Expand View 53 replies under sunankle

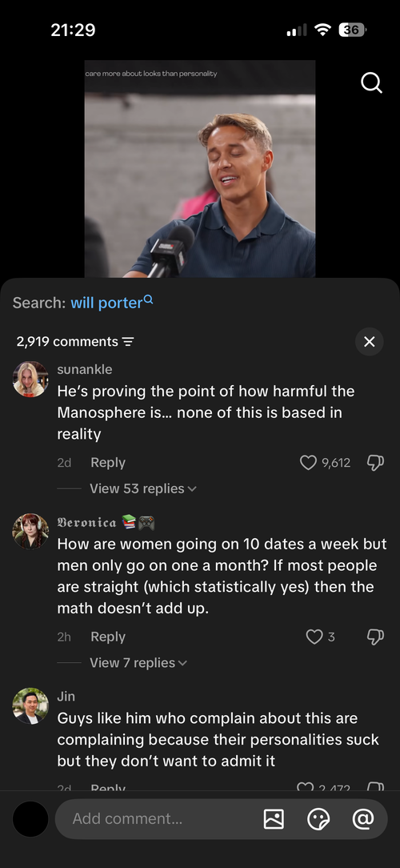[142, 488]
